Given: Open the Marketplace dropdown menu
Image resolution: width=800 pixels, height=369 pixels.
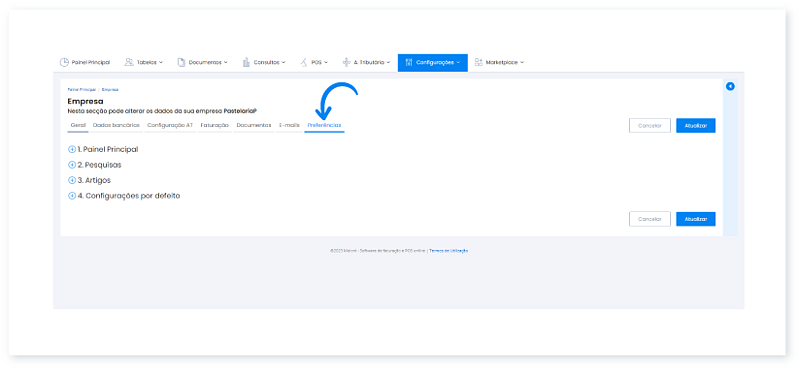Looking at the screenshot, I should point(499,62).
